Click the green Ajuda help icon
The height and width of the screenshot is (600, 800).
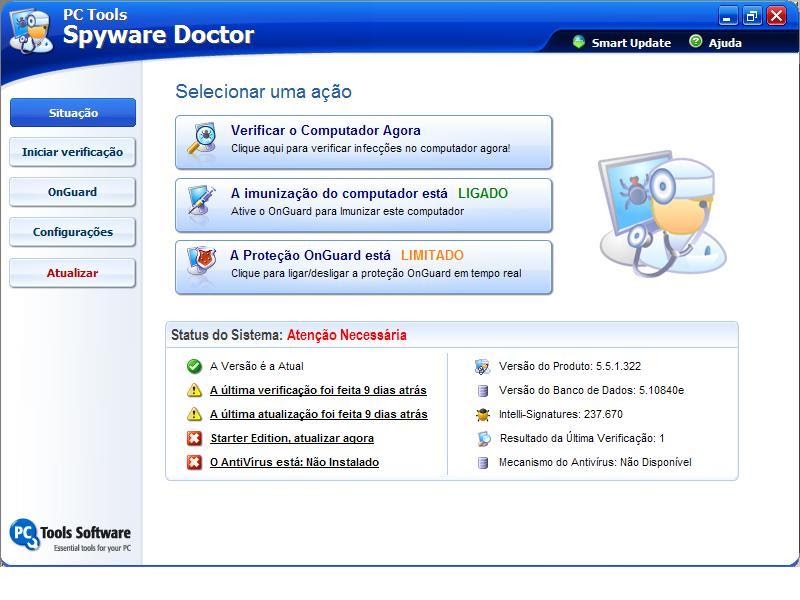pyautogui.click(x=695, y=41)
